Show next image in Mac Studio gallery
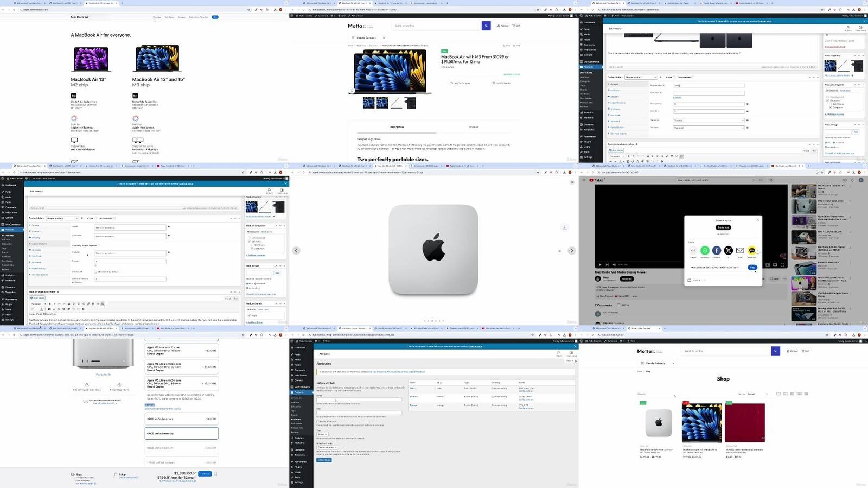This screenshot has height=488, width=868. [x=571, y=251]
